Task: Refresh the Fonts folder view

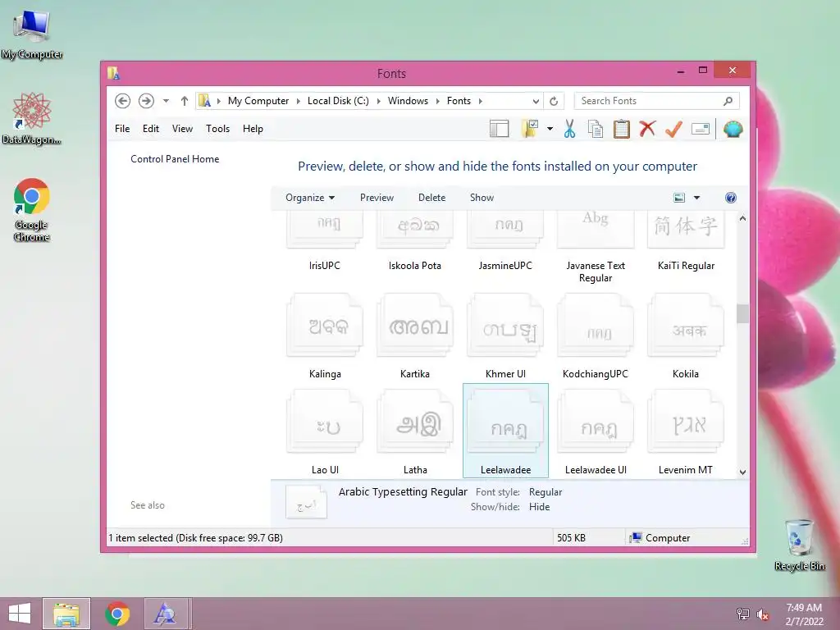Action: pos(554,101)
